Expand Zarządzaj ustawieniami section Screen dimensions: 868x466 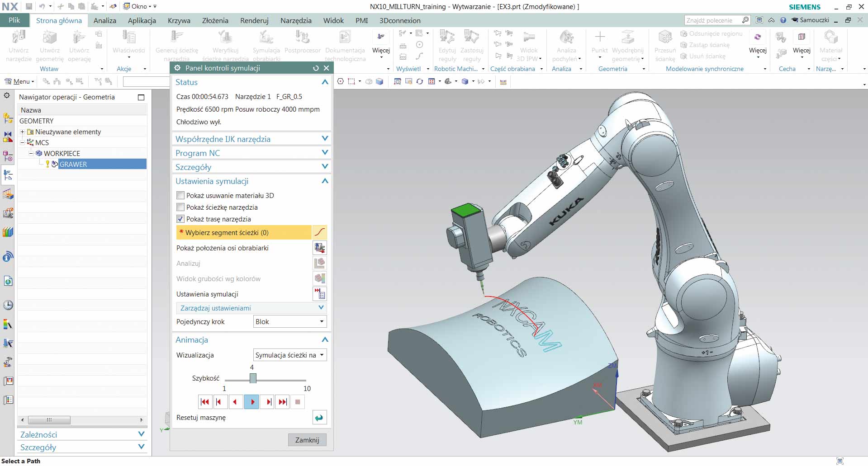(x=321, y=307)
